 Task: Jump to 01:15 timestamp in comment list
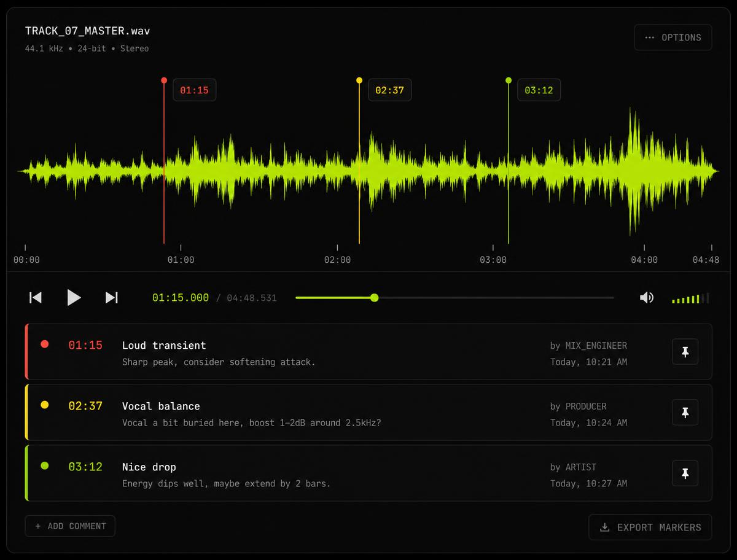[x=85, y=346]
